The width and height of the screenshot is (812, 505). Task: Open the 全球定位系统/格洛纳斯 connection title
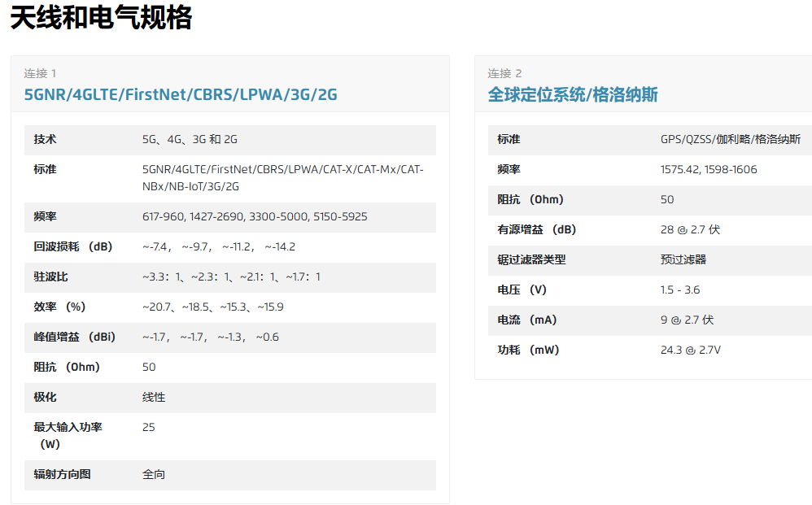(x=573, y=94)
